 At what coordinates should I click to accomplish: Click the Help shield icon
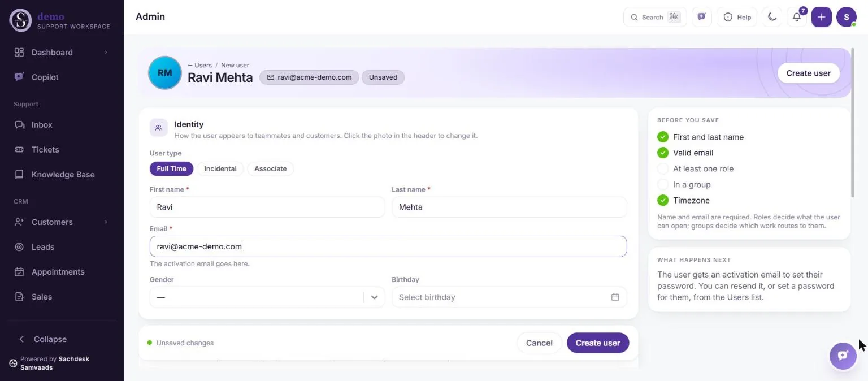coord(728,17)
